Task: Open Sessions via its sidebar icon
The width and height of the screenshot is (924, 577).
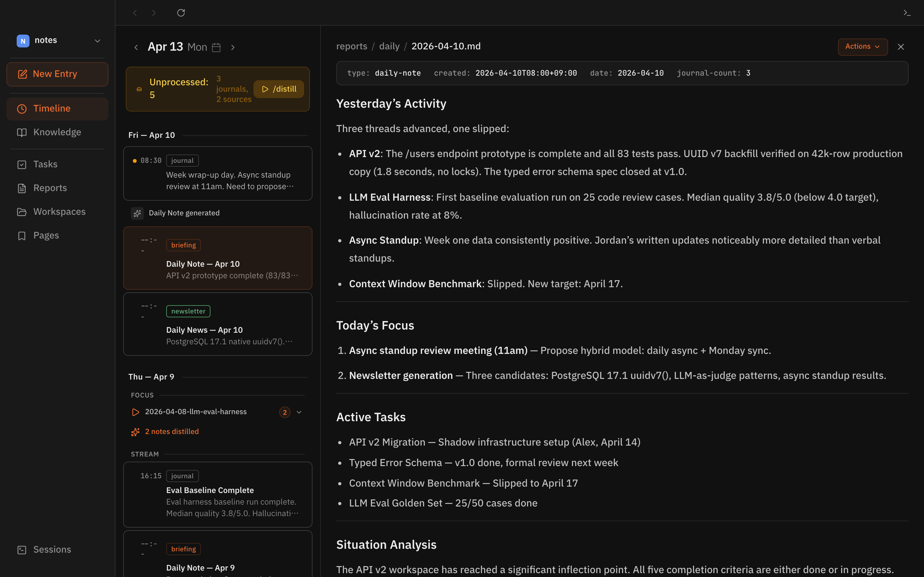Action: pos(22,549)
